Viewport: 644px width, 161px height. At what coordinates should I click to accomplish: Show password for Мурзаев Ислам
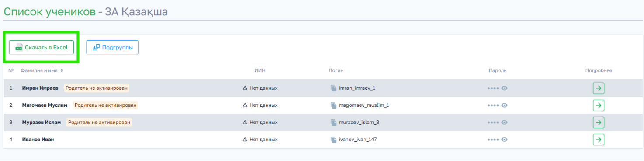click(504, 122)
